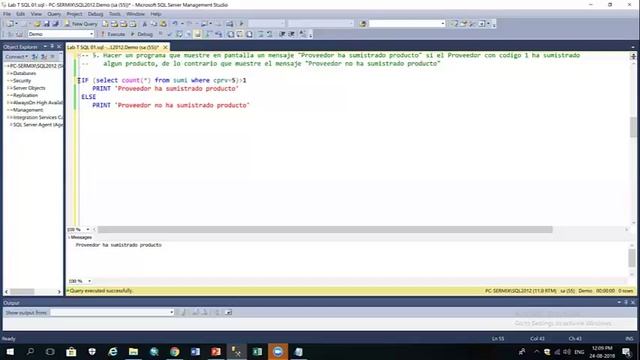This screenshot has width=640, height=360.
Task: Click the Debug button
Action: [141, 34]
